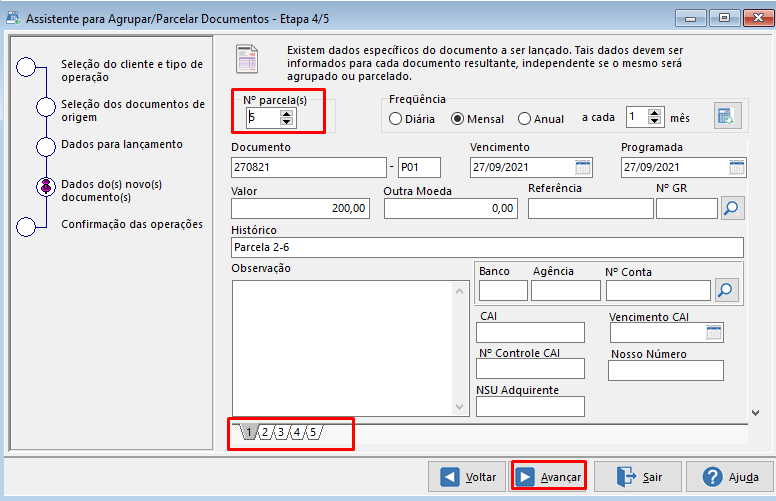776x501 pixels.
Task: Open the Vencimento CAI calendar picker
Action: point(714,333)
